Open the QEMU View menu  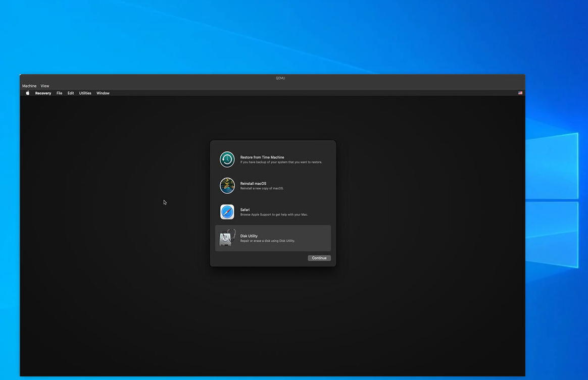click(x=45, y=86)
